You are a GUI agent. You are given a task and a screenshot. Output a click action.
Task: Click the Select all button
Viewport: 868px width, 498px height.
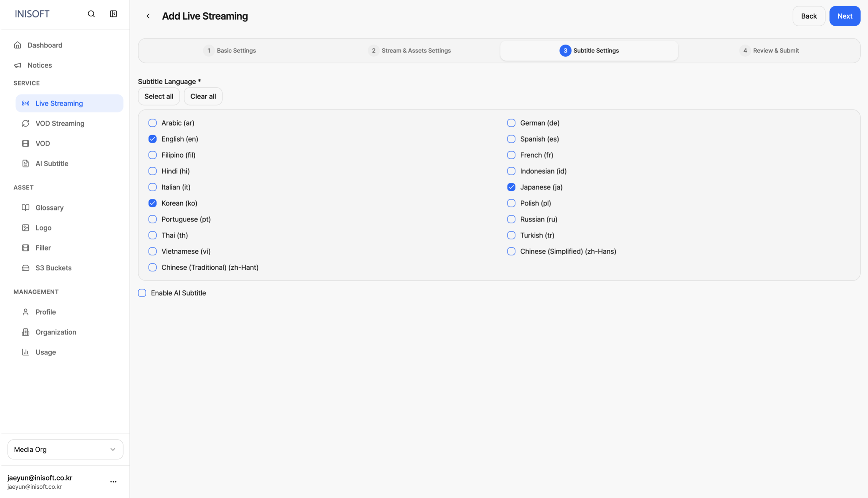pyautogui.click(x=159, y=96)
